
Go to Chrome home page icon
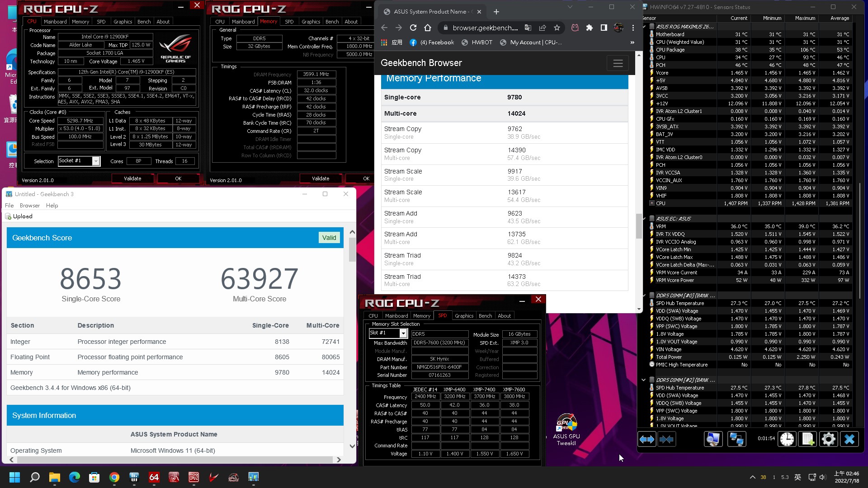(x=427, y=28)
